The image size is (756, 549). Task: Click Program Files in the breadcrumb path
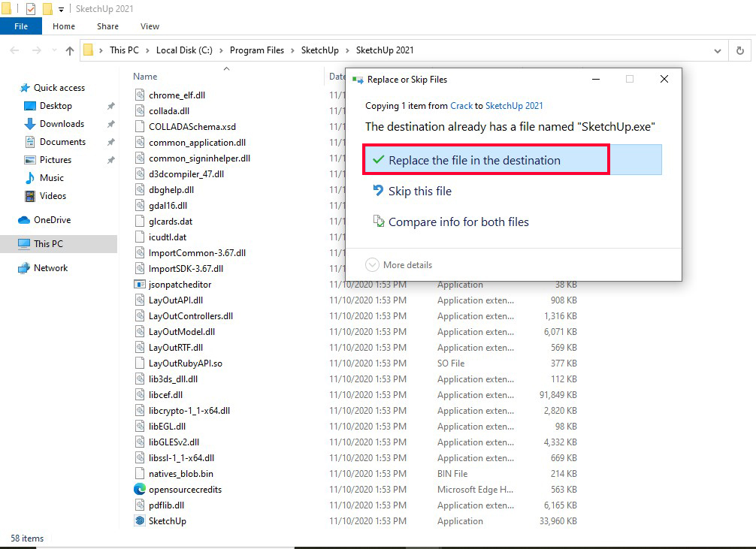pos(257,50)
